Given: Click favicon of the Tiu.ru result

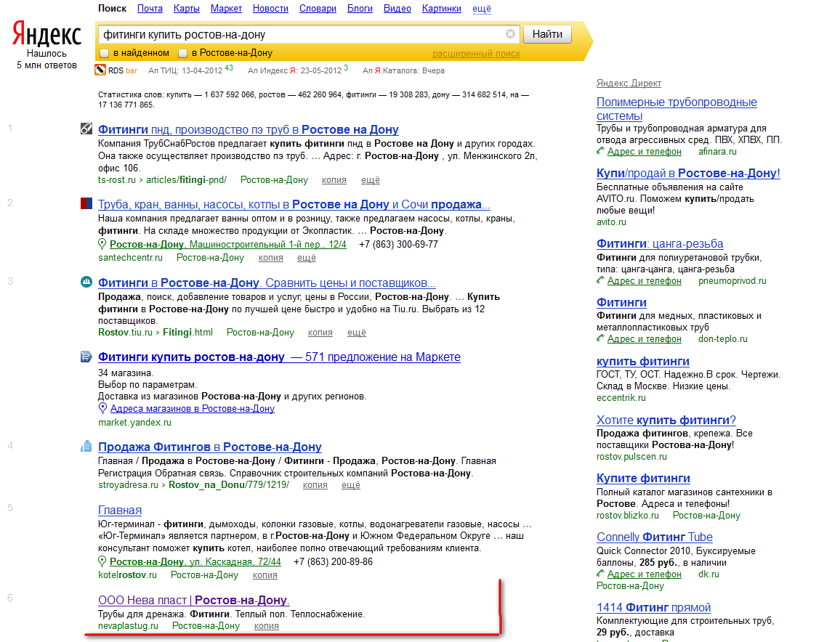Looking at the screenshot, I should [86, 282].
